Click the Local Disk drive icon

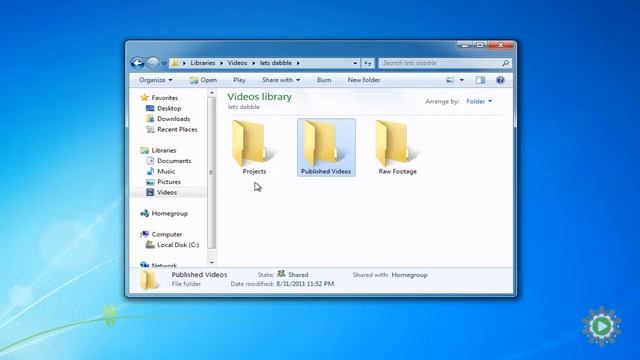150,245
